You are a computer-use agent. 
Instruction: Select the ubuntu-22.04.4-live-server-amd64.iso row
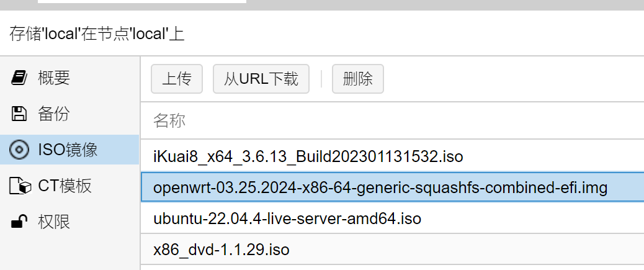click(392, 218)
